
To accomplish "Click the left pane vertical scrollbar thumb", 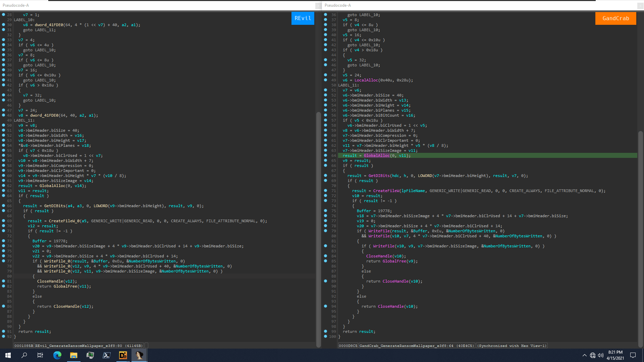I will tap(318, 229).
